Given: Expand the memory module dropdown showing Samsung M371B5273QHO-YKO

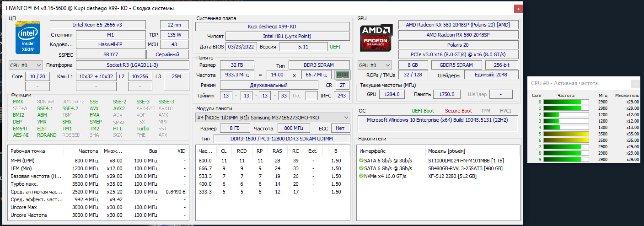Looking at the screenshot, I should pyautogui.click(x=273, y=118).
